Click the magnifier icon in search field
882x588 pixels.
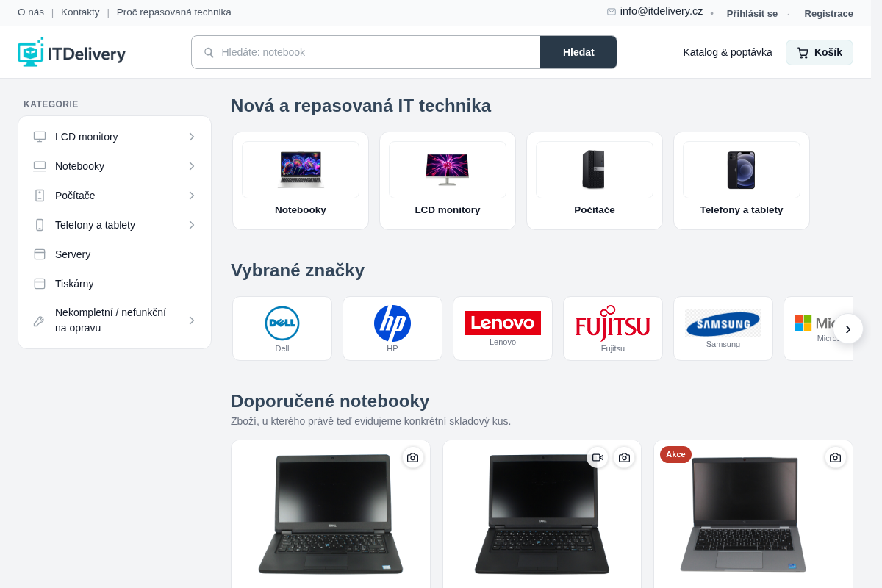[209, 52]
